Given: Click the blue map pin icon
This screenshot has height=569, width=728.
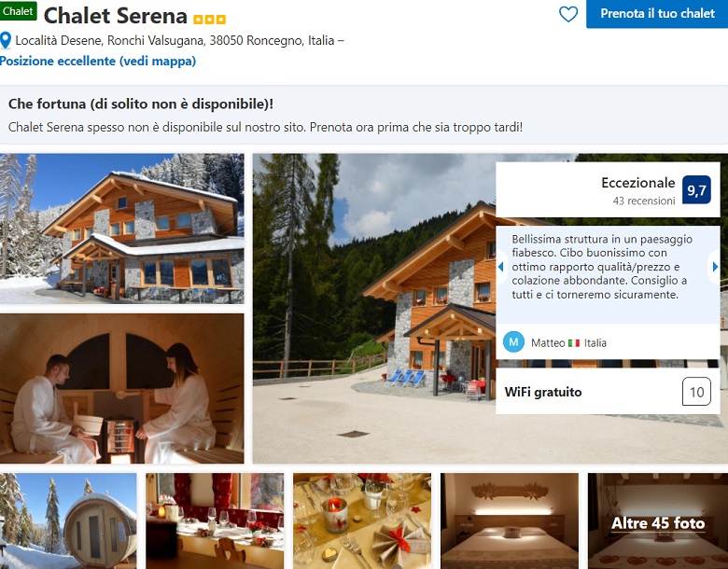Looking at the screenshot, I should [5, 40].
